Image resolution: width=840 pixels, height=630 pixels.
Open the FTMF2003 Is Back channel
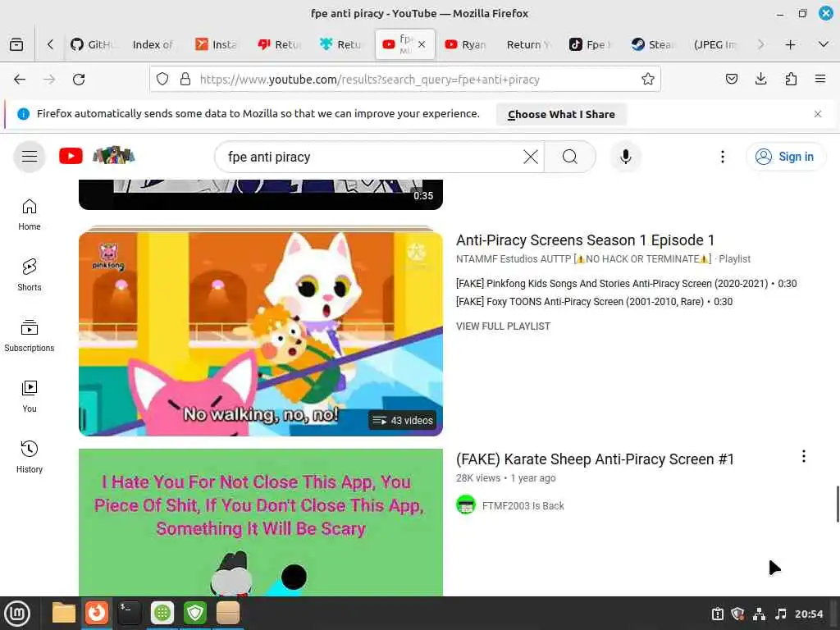coord(523,505)
